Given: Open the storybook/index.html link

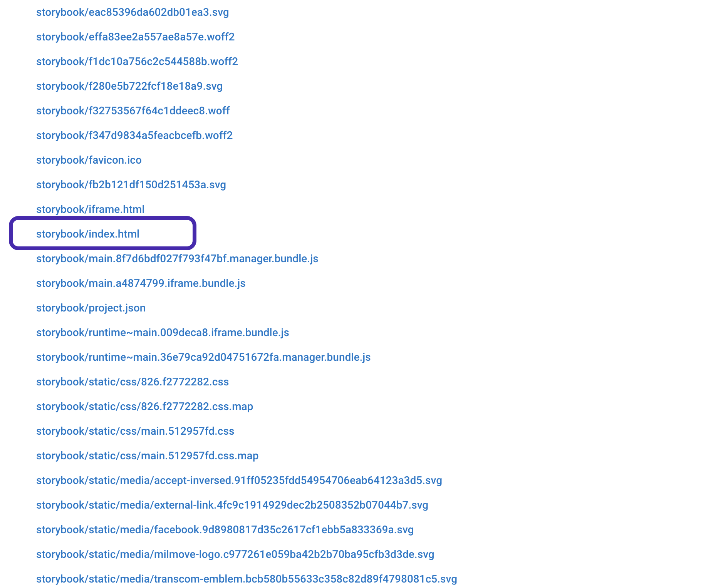Looking at the screenshot, I should [x=88, y=234].
